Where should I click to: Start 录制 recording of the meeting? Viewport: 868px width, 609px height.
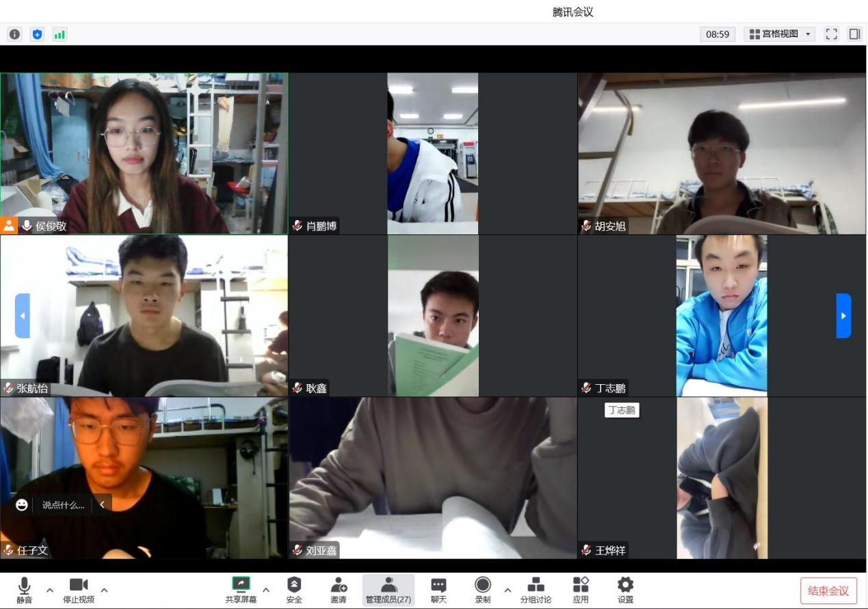pyautogui.click(x=482, y=590)
